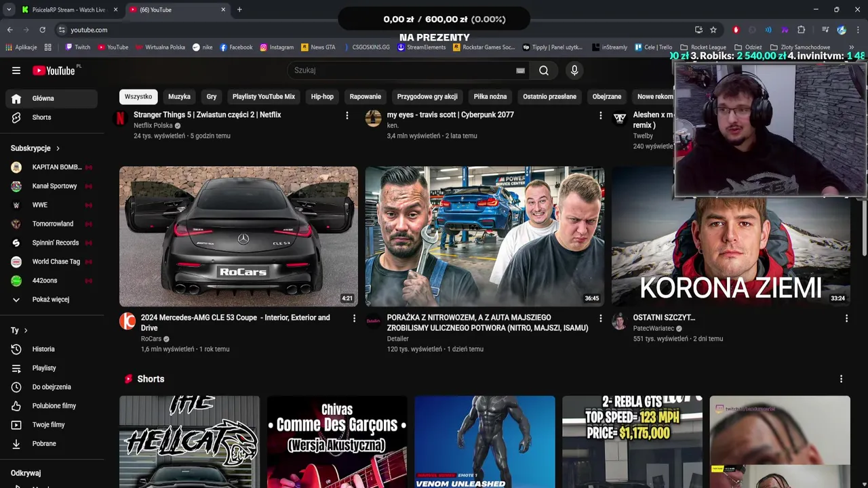Expand Subskrypcje section
Screen dimensions: 868x488
pyautogui.click(x=35, y=148)
